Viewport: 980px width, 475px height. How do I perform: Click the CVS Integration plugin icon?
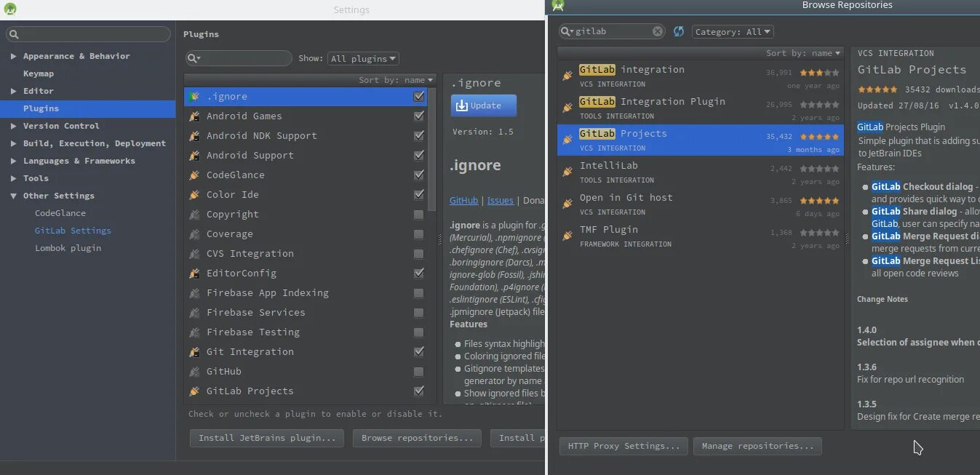(194, 254)
